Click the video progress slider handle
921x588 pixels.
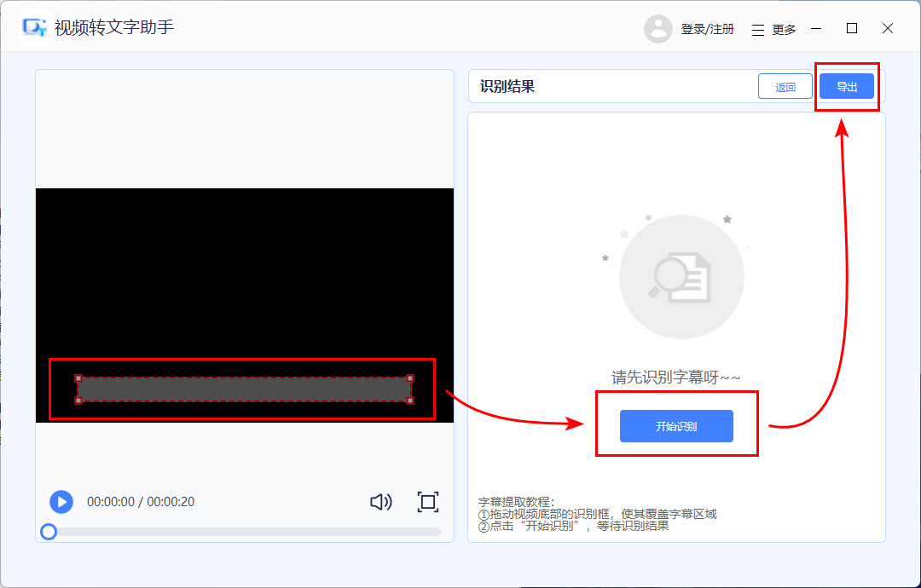coord(49,531)
